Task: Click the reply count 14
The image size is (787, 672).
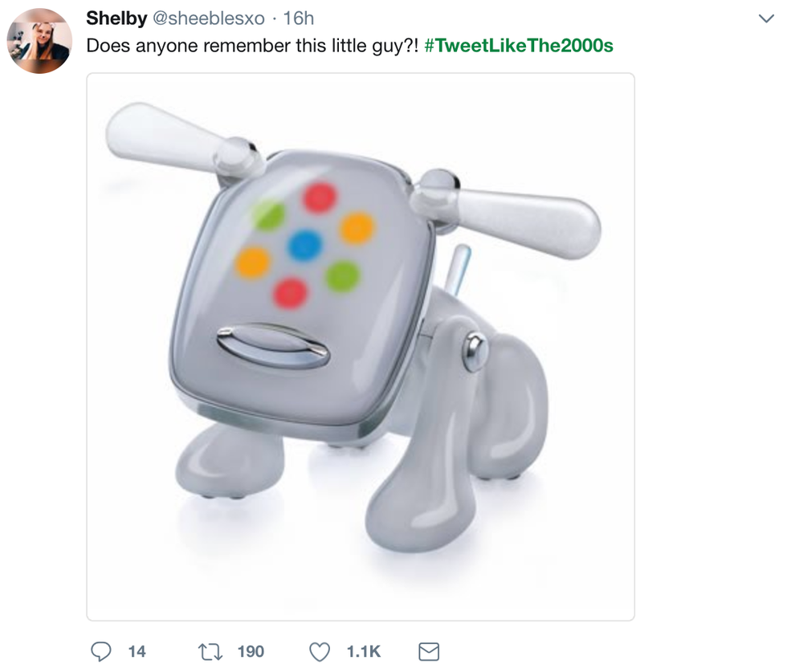Action: (137, 651)
